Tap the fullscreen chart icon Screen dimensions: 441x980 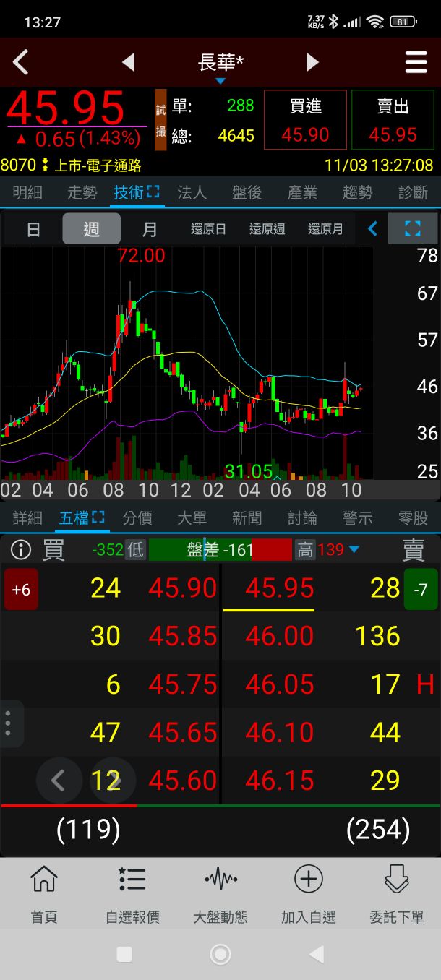coord(413,229)
